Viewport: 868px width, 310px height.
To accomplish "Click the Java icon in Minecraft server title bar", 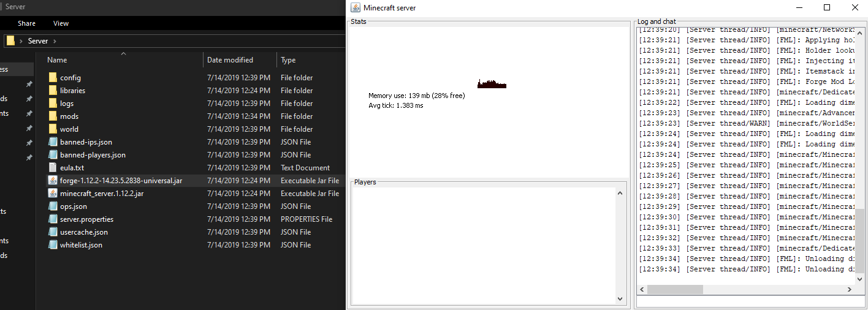I will (x=355, y=7).
